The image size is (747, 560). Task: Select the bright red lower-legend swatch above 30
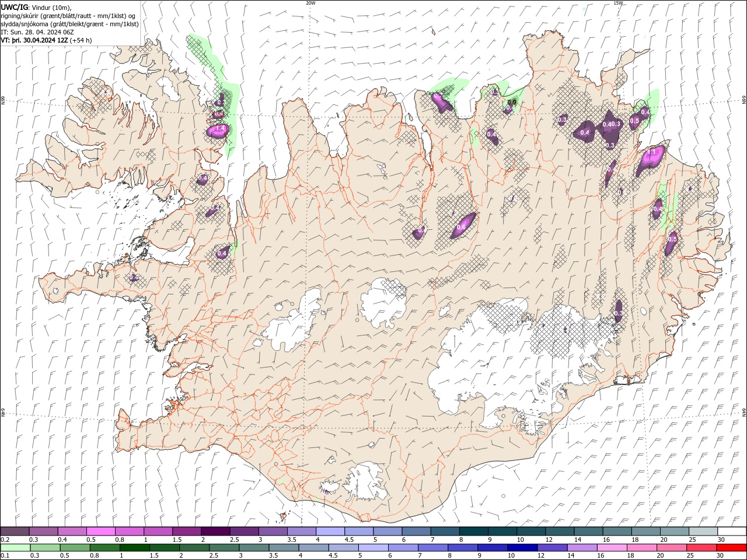pos(731,547)
